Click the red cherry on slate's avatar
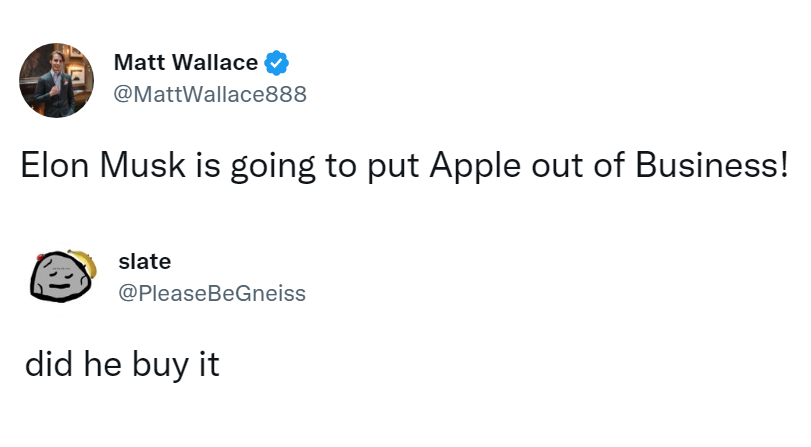Viewport: 811px width, 447px height. pyautogui.click(x=40, y=257)
